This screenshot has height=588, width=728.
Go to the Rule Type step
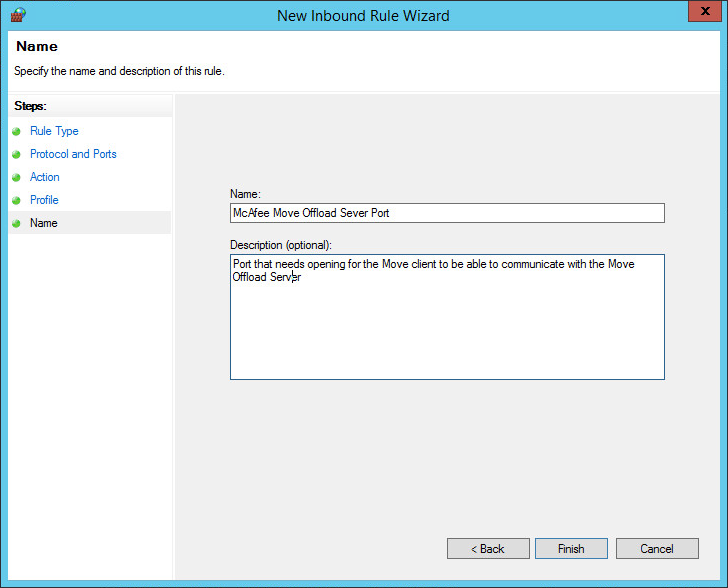coord(54,131)
